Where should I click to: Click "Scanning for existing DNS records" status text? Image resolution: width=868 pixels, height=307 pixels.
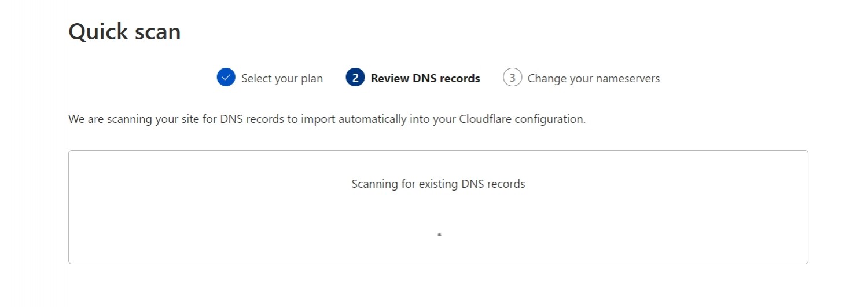(x=438, y=184)
